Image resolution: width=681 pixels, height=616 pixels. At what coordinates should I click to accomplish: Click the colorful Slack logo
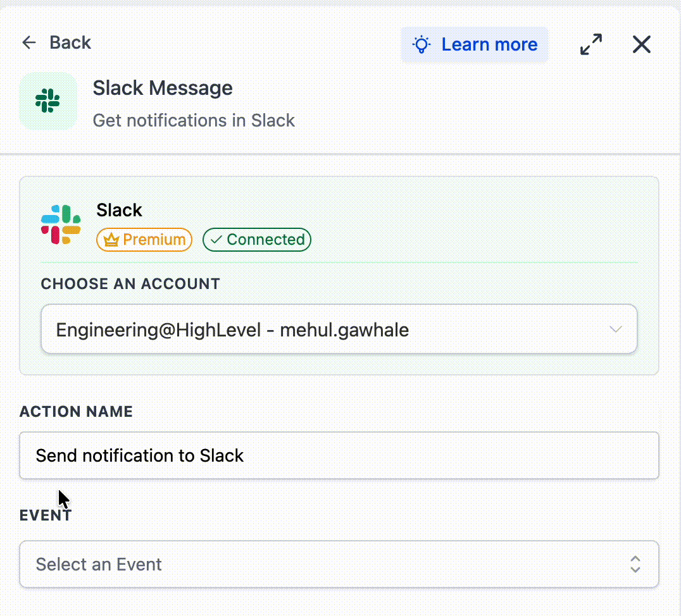tap(61, 225)
